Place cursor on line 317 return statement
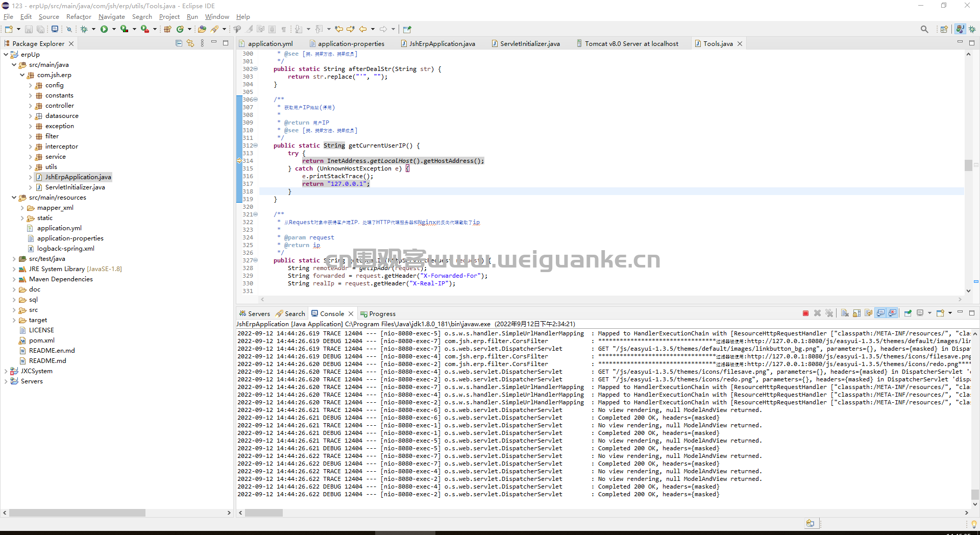 tap(335, 184)
